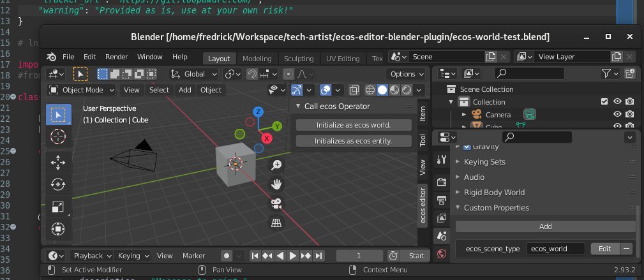Open the Tool properties tab icon
The image size is (644, 280).
click(x=442, y=159)
